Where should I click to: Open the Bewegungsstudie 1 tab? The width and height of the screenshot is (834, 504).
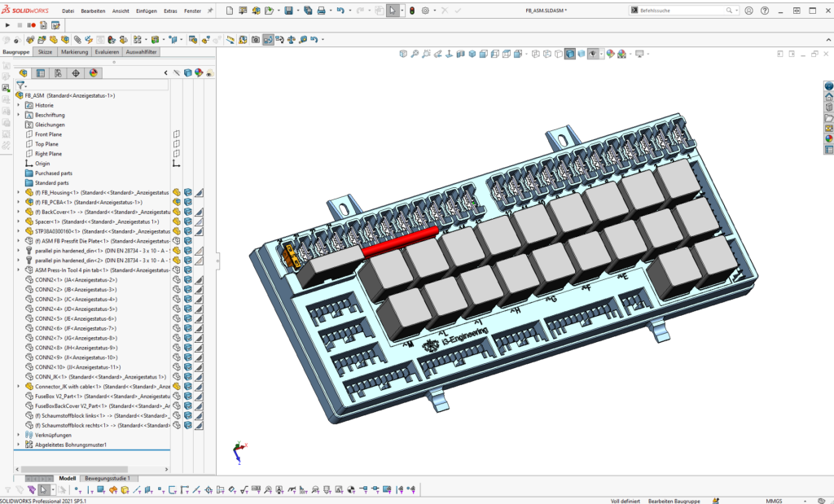coord(108,479)
